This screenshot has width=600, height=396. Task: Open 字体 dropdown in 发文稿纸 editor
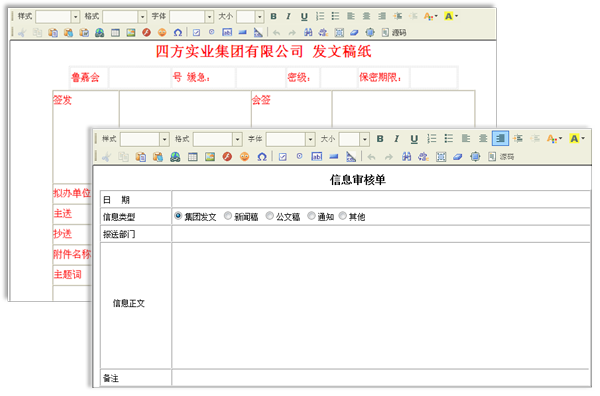[x=209, y=17]
